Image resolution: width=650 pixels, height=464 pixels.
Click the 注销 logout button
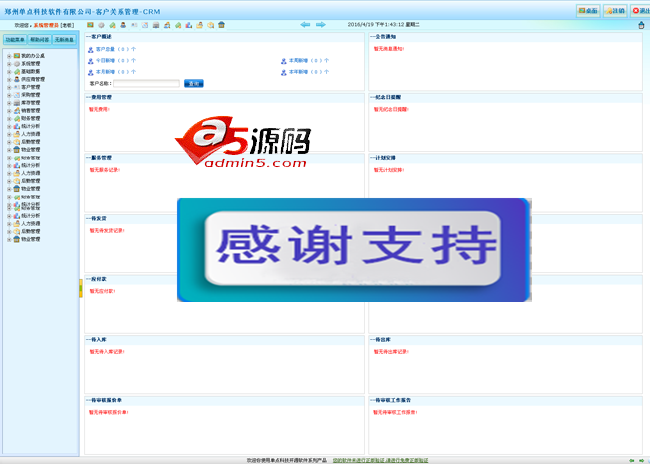pyautogui.click(x=615, y=11)
